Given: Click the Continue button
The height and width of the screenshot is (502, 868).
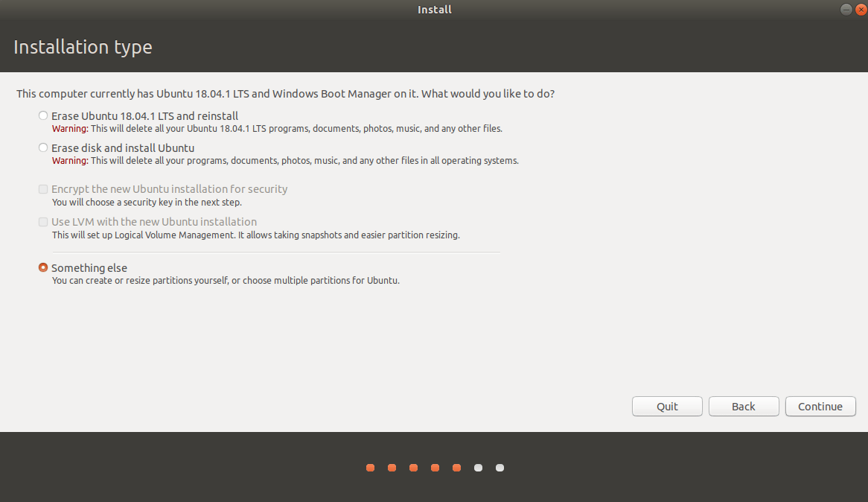Looking at the screenshot, I should [x=820, y=406].
